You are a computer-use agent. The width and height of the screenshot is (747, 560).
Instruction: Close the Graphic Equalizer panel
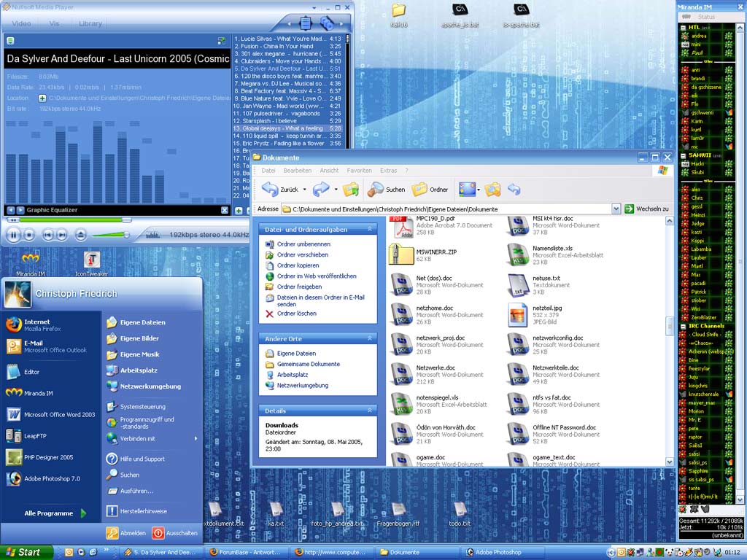[x=225, y=210]
